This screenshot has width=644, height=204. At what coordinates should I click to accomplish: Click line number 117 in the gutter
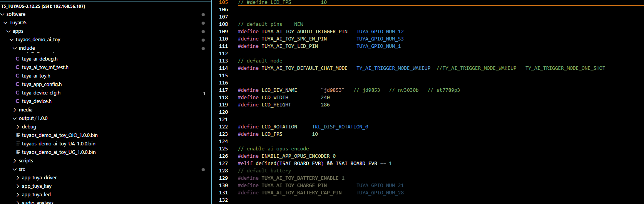click(223, 90)
